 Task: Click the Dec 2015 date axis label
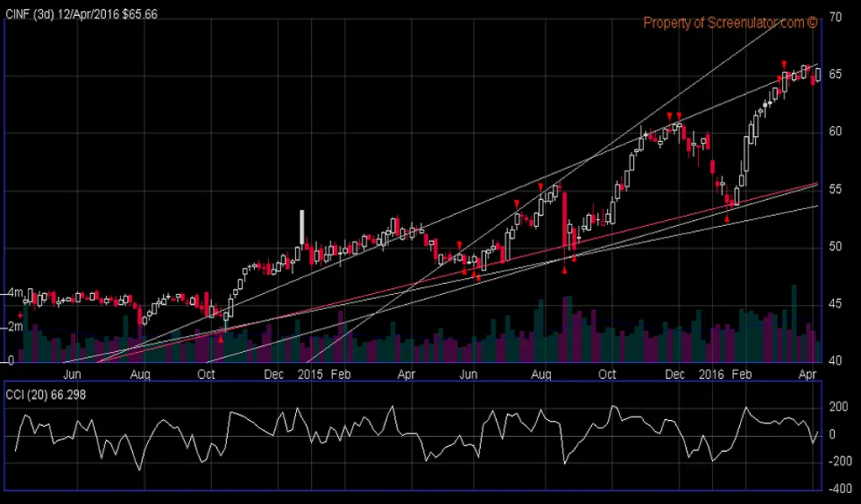click(x=675, y=375)
